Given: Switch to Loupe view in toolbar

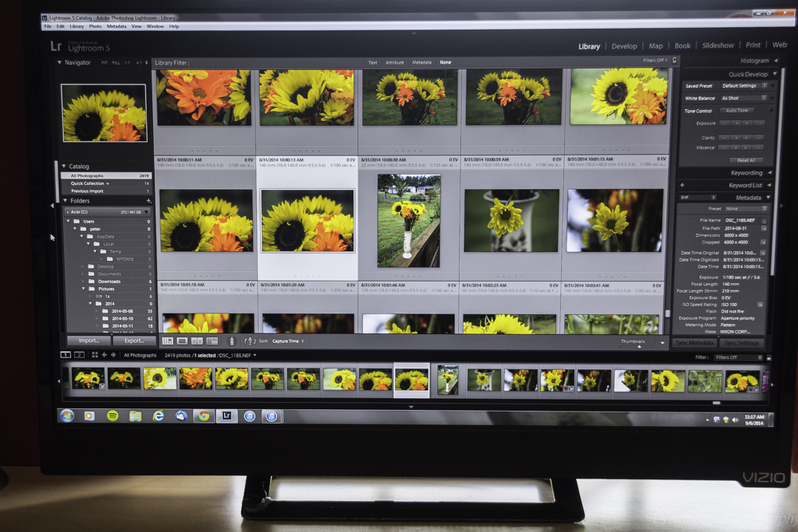Looking at the screenshot, I should (182, 341).
